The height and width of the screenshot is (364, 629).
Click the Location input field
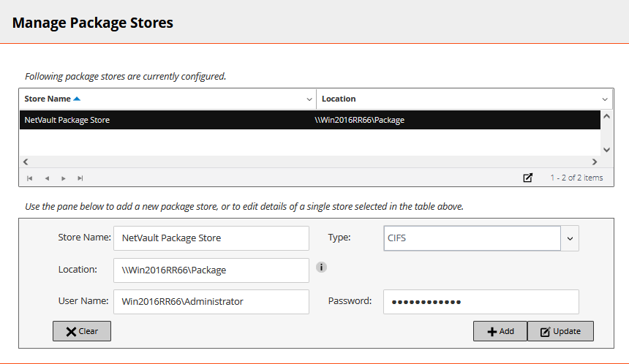(211, 270)
